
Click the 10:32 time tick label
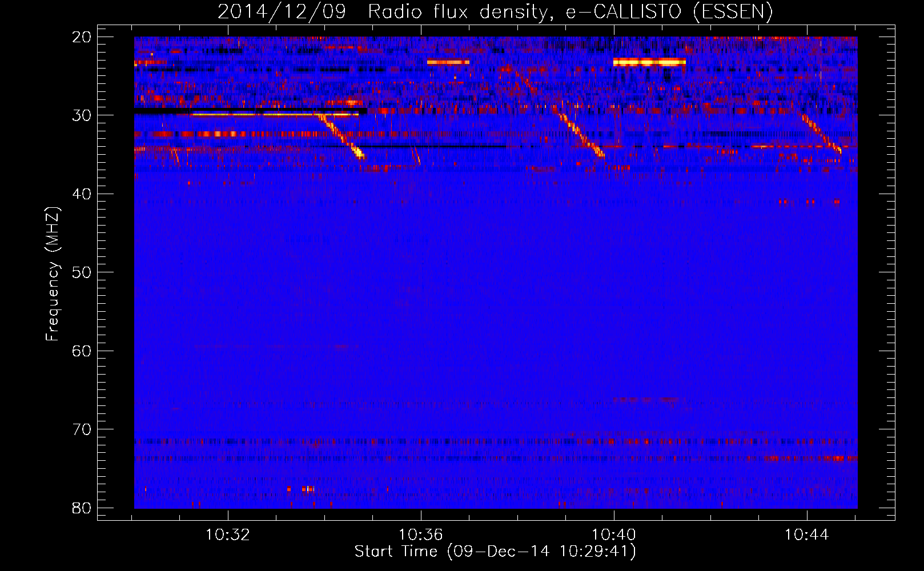point(228,535)
